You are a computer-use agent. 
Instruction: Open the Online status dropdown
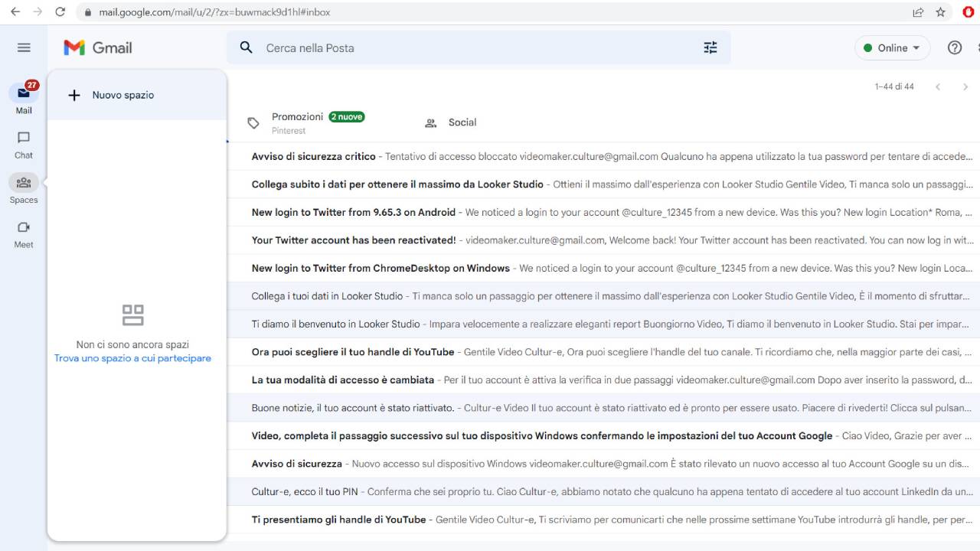click(x=893, y=47)
